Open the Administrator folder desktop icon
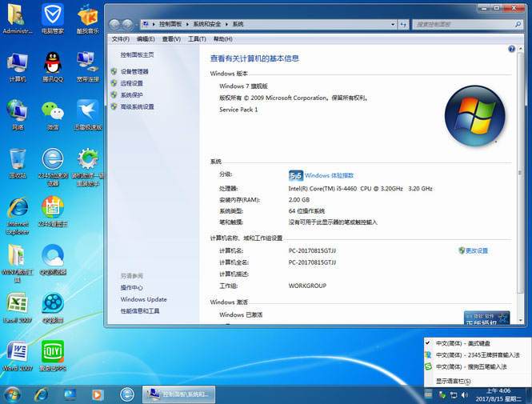532x404 pixels. [x=17, y=18]
